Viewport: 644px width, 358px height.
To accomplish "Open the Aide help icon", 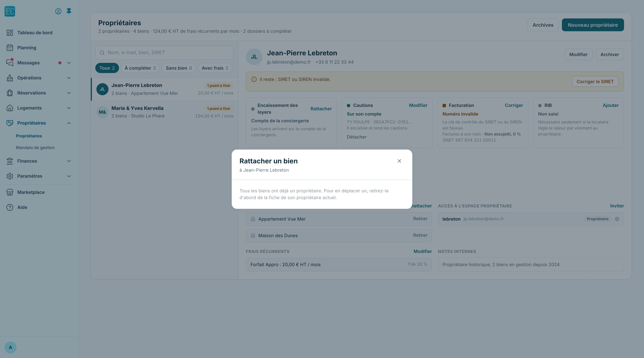I will click(x=10, y=207).
